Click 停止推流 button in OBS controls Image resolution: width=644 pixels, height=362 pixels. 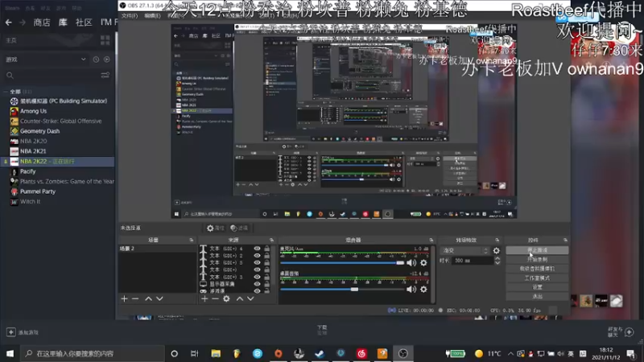537,250
